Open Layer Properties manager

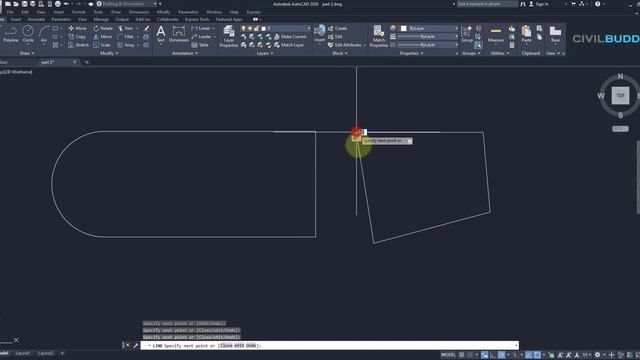[229, 37]
